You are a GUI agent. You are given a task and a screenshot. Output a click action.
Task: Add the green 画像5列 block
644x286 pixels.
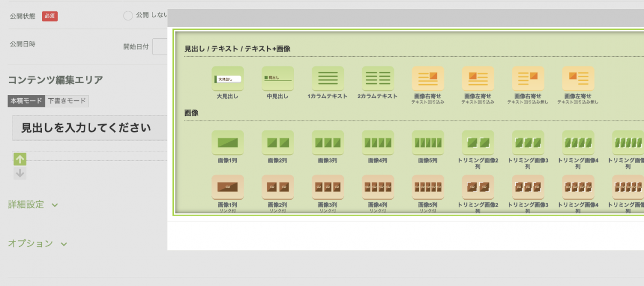(x=428, y=143)
